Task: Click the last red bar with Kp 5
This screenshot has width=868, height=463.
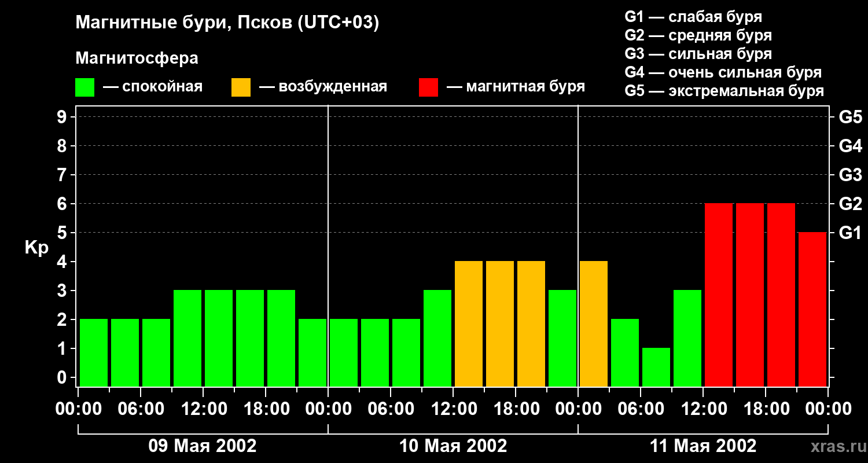Action: pos(812,309)
